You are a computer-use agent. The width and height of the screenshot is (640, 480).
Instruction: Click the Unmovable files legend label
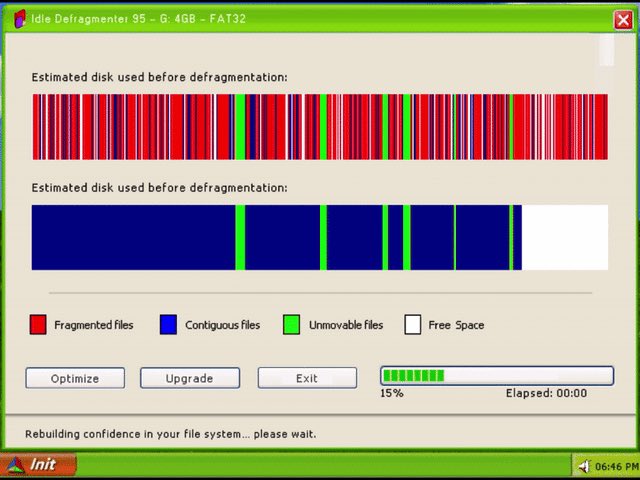(x=346, y=325)
